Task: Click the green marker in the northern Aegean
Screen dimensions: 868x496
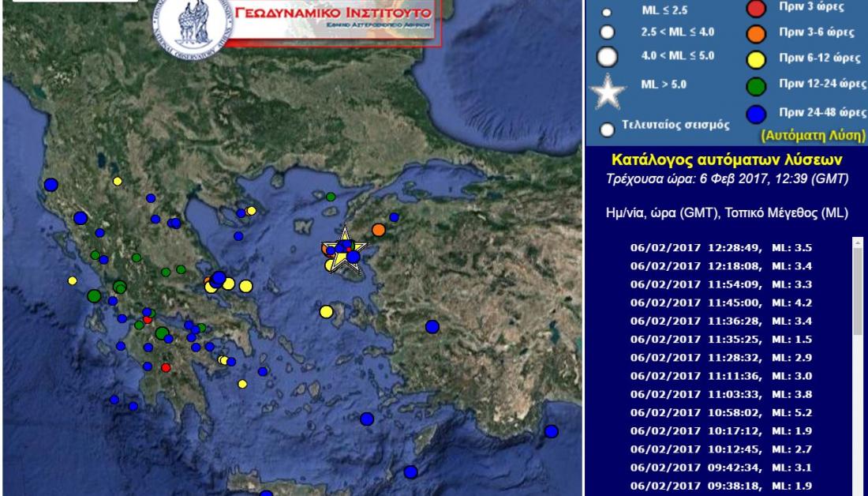Action: 331,196
